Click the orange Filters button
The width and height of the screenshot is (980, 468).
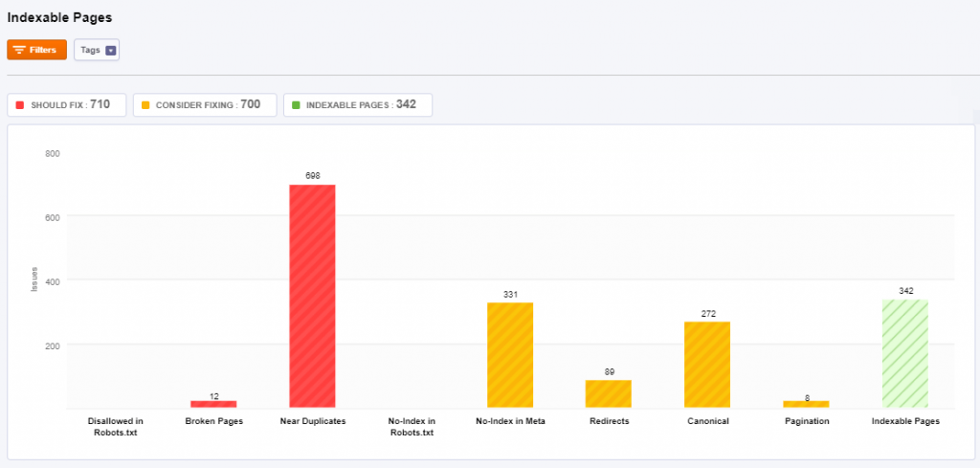point(36,50)
